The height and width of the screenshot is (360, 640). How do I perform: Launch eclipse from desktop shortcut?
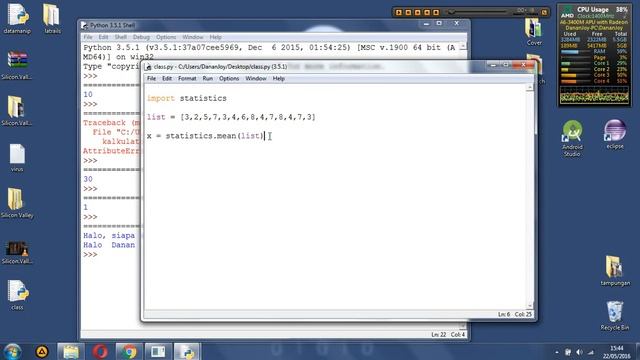[x=615, y=135]
